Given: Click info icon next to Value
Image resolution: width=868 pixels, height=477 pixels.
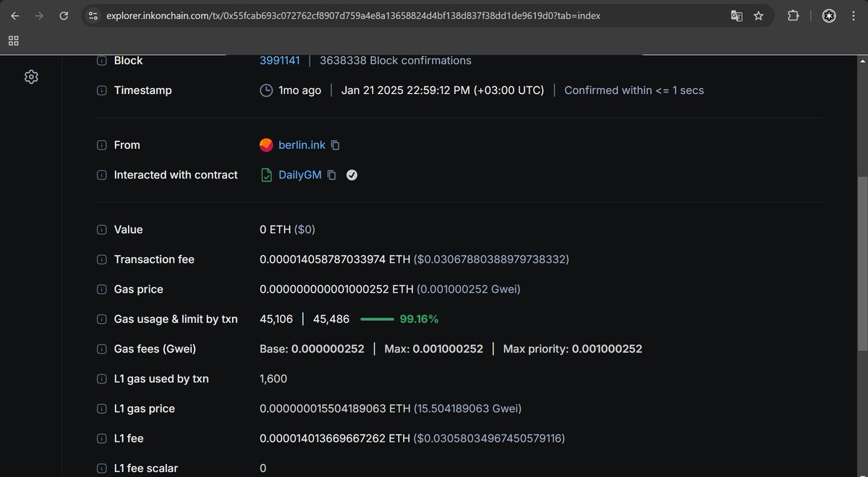Looking at the screenshot, I should (x=101, y=229).
